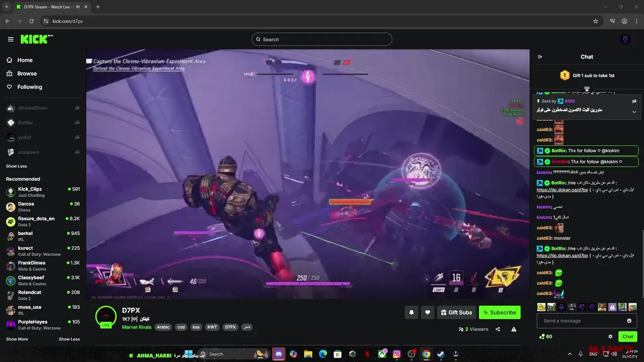The image size is (644, 362).
Task: Focus the Kick search box
Action: point(322,39)
